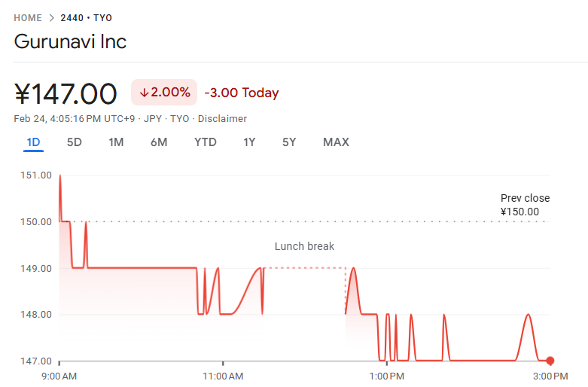
Task: Show the 6M chart range
Action: coord(159,142)
